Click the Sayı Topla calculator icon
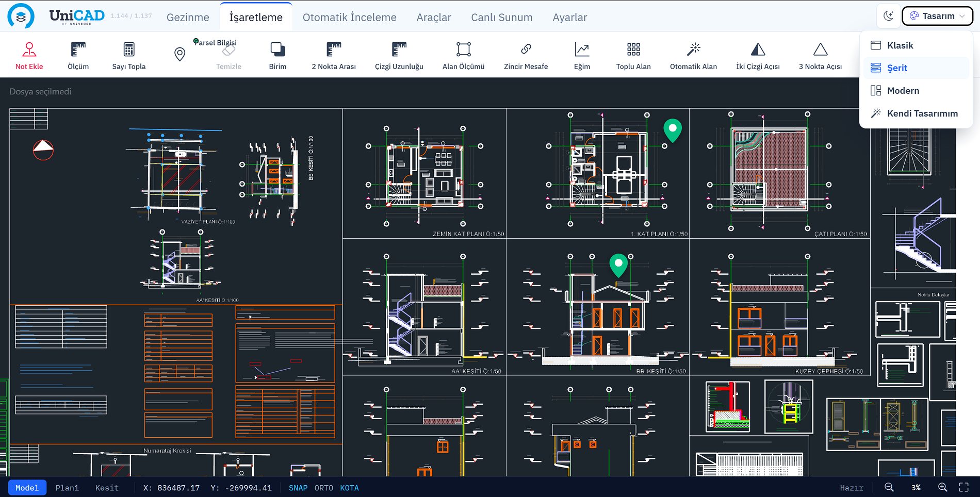 coord(129,49)
